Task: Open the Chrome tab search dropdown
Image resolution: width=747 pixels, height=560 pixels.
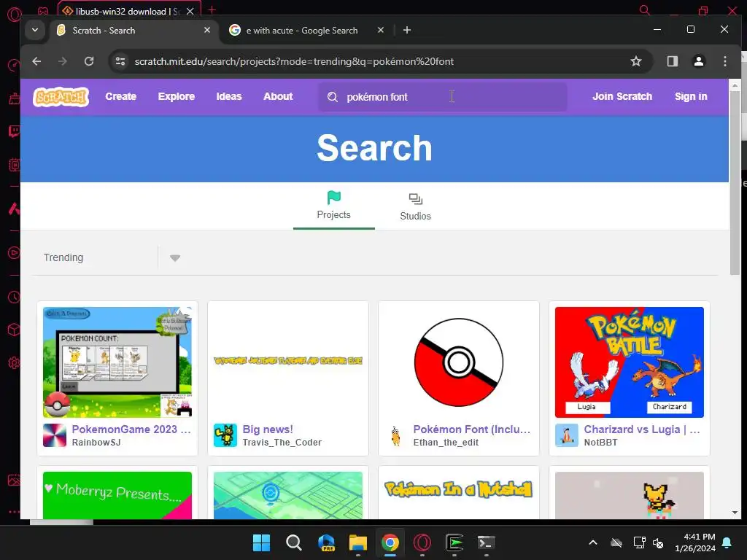Action: coord(35,30)
